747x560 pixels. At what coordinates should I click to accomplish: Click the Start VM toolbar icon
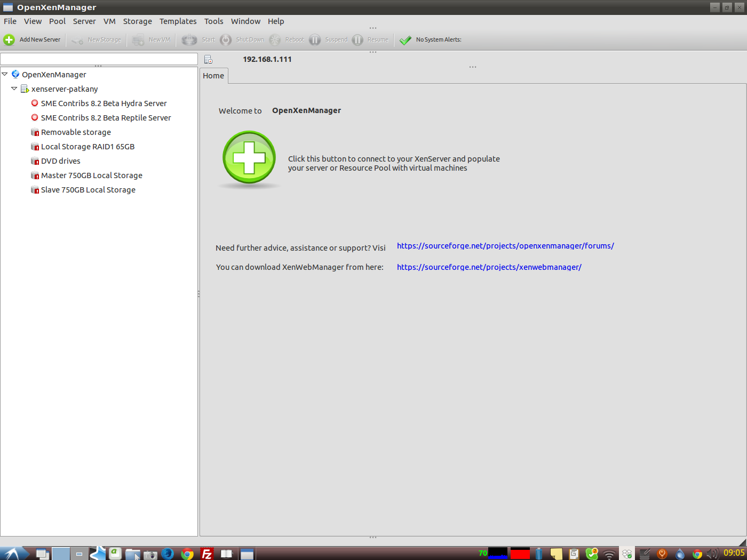pyautogui.click(x=189, y=40)
